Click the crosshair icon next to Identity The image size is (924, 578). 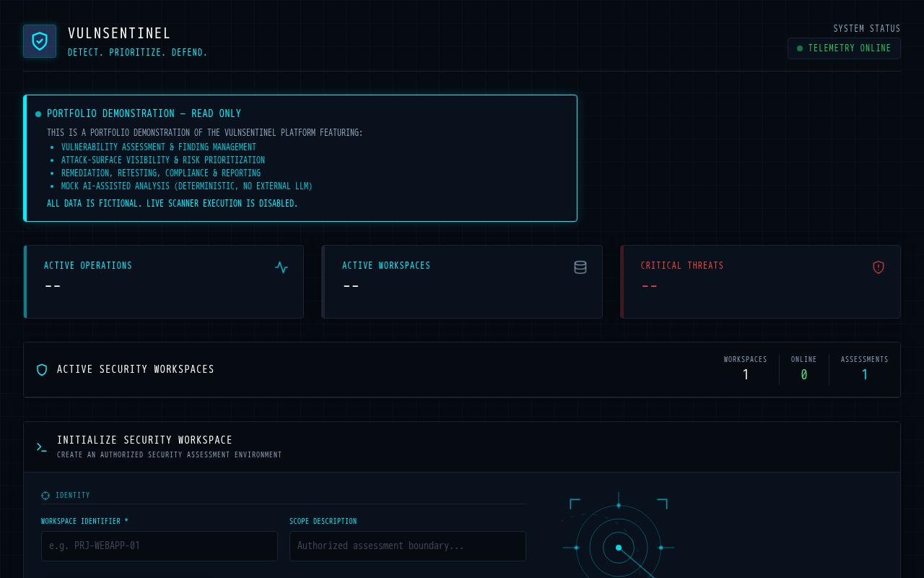click(x=45, y=496)
